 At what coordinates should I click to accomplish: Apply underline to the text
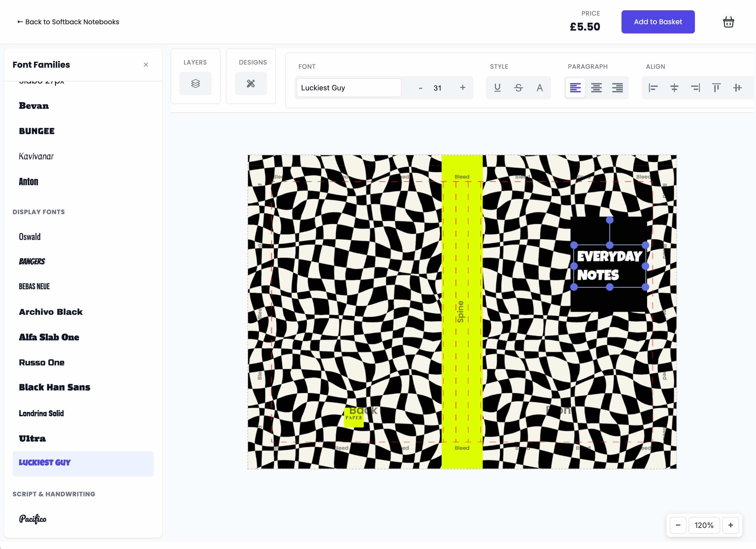pos(497,88)
